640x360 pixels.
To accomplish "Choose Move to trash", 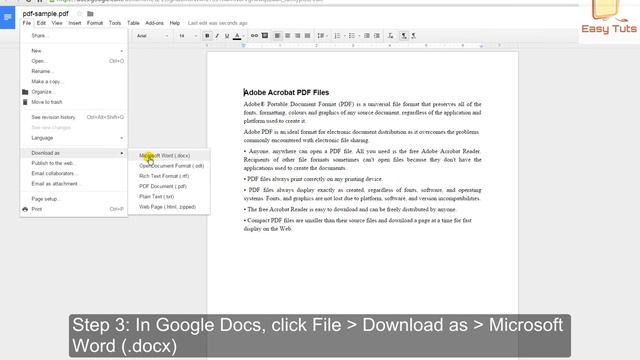I will pyautogui.click(x=74, y=102).
